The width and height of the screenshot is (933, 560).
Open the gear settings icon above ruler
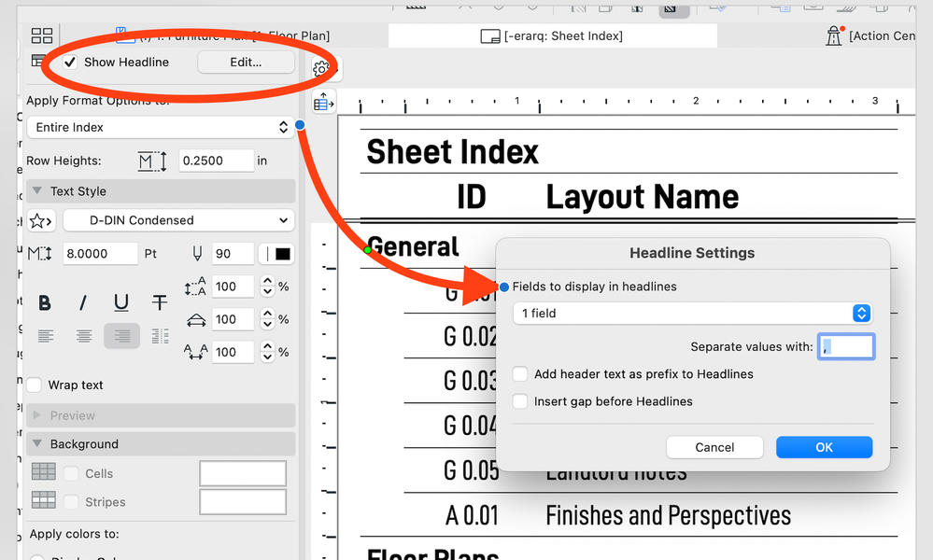[x=321, y=68]
